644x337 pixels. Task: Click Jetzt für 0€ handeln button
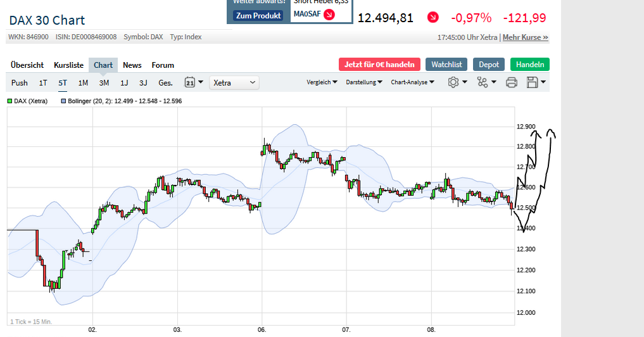point(379,65)
